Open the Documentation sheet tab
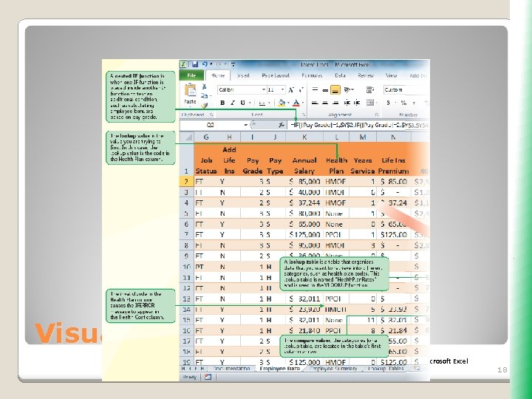 pyautogui.click(x=231, y=369)
